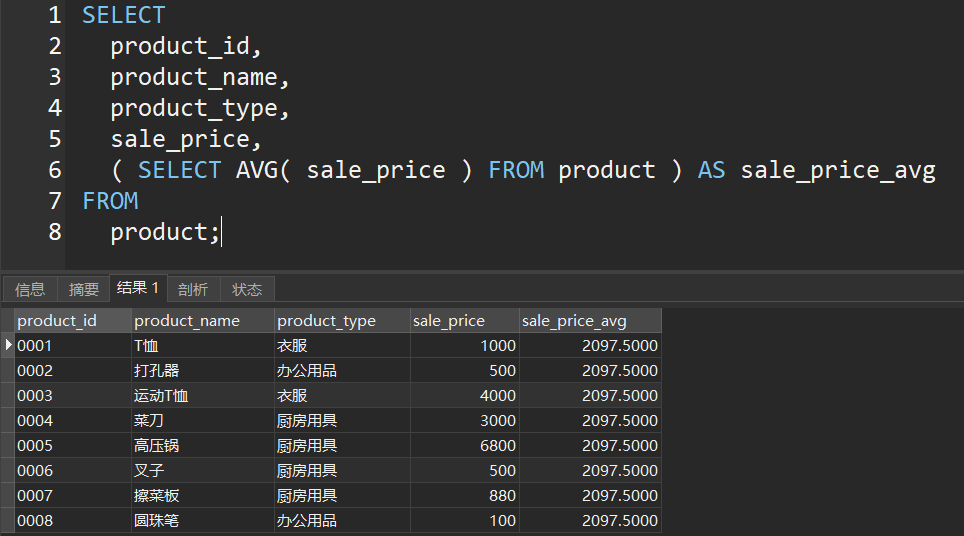Select the 结果 1 tab

(x=138, y=288)
